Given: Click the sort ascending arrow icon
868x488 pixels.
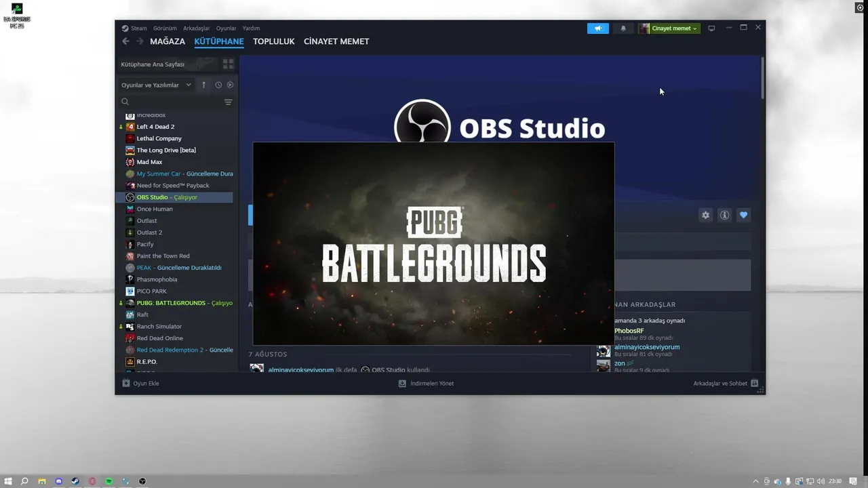Looking at the screenshot, I should coord(203,85).
